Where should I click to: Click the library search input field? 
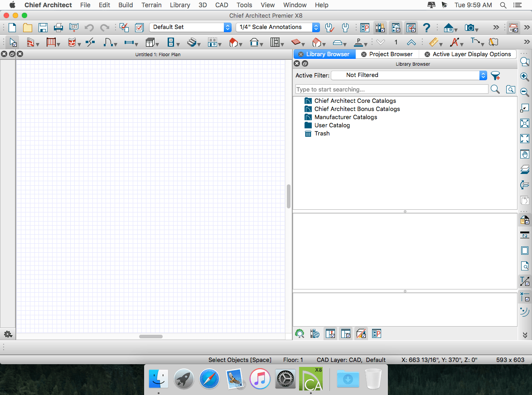coord(392,89)
